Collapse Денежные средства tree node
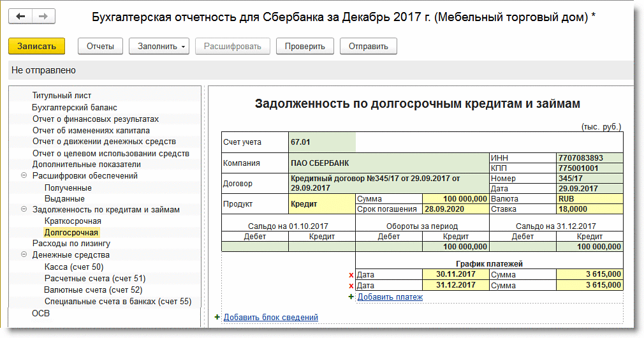Viewport: 644px width, 338px height. pos(24,255)
